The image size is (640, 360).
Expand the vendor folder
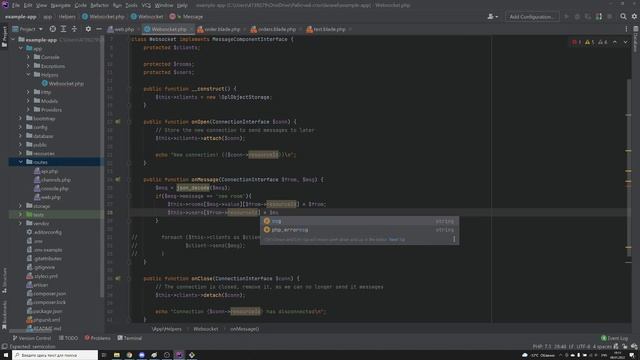[21, 223]
